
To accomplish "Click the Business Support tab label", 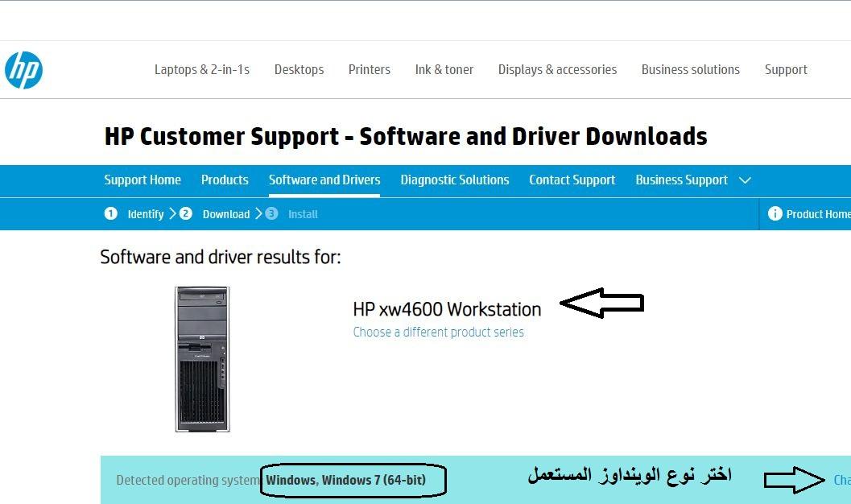I will click(682, 180).
